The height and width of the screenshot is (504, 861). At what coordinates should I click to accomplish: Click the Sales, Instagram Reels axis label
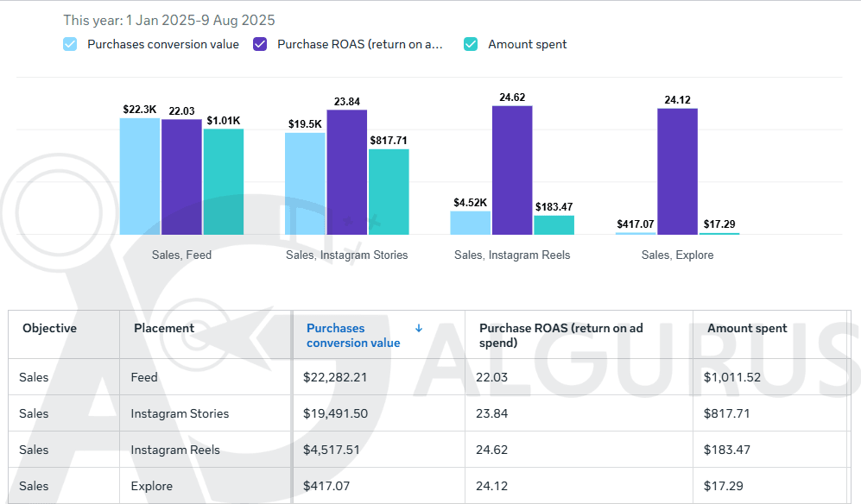(x=512, y=255)
